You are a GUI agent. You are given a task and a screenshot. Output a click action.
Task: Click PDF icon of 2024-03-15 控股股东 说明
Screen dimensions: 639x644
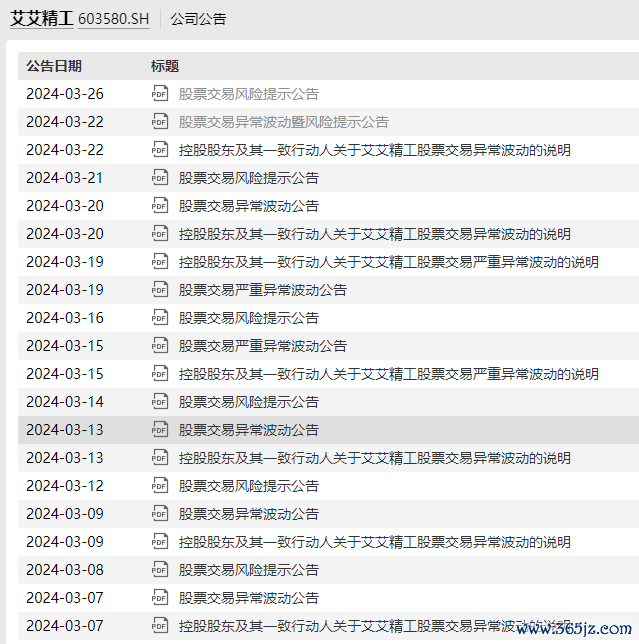[x=160, y=373]
